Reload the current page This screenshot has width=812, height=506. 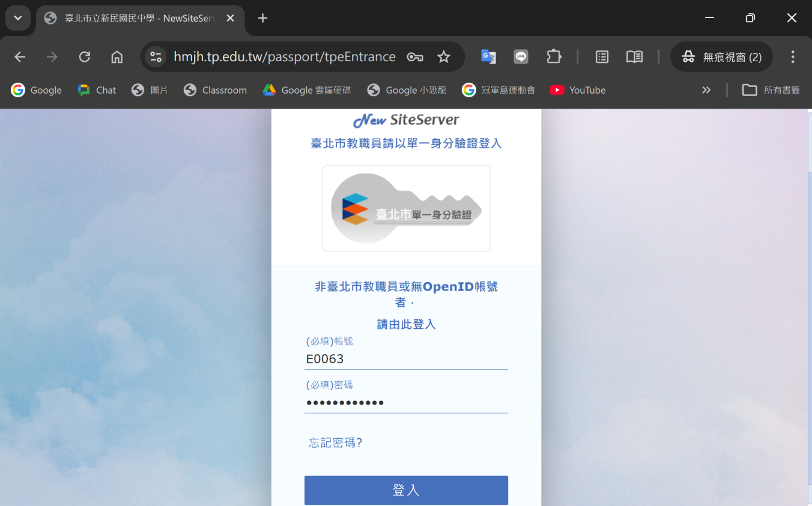85,57
